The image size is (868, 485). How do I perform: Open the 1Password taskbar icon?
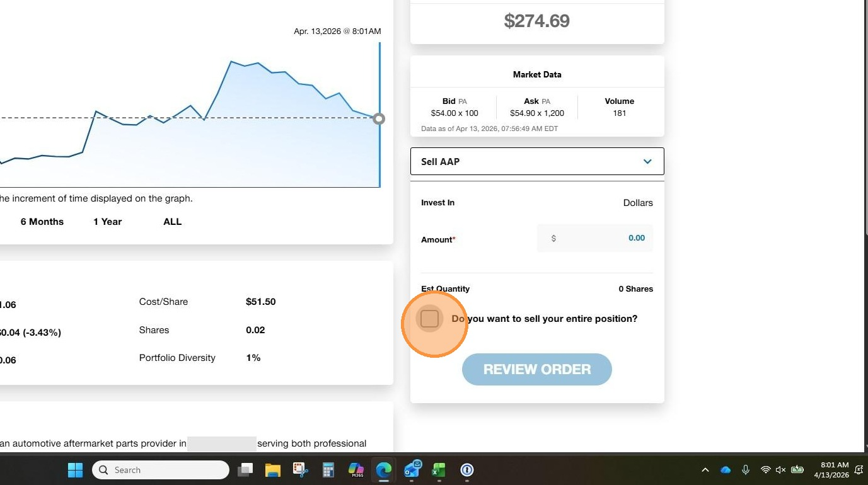pyautogui.click(x=466, y=470)
